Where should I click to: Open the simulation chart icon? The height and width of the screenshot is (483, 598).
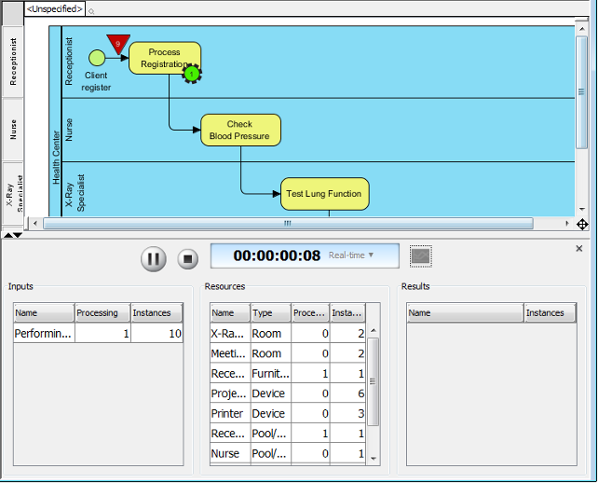click(421, 256)
